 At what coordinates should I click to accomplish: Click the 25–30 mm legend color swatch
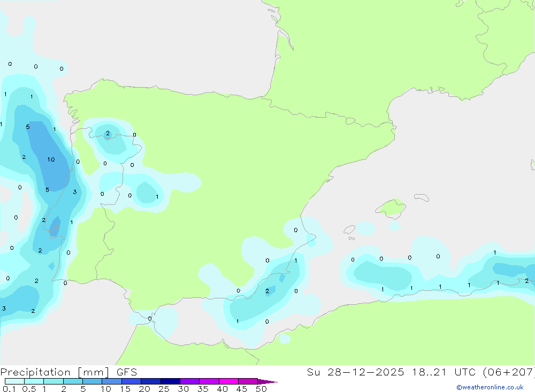(x=170, y=381)
